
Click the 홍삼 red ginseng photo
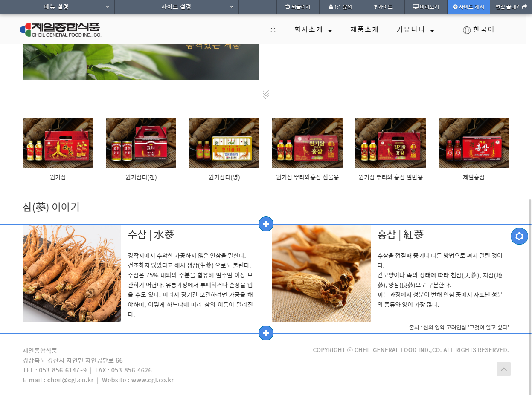(x=321, y=274)
